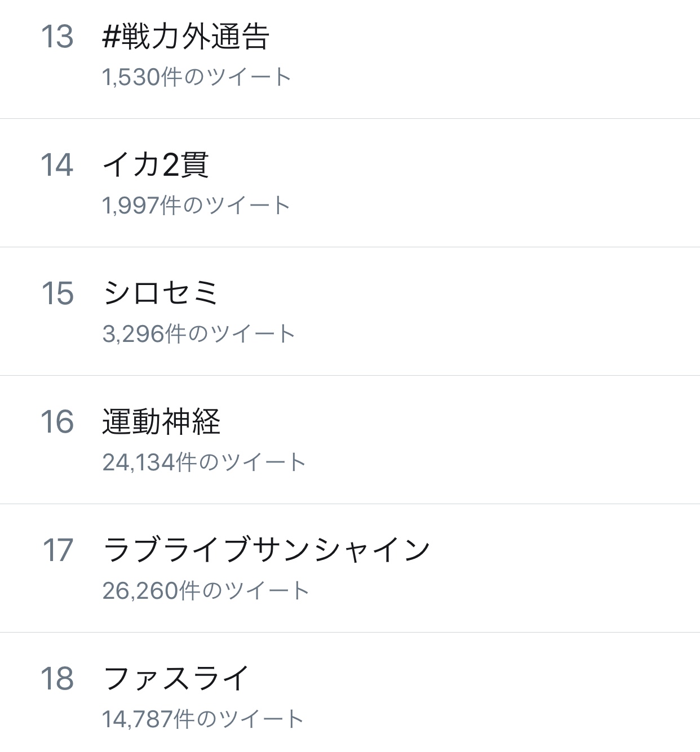Open the 運動神経 trending topic

pos(161,422)
